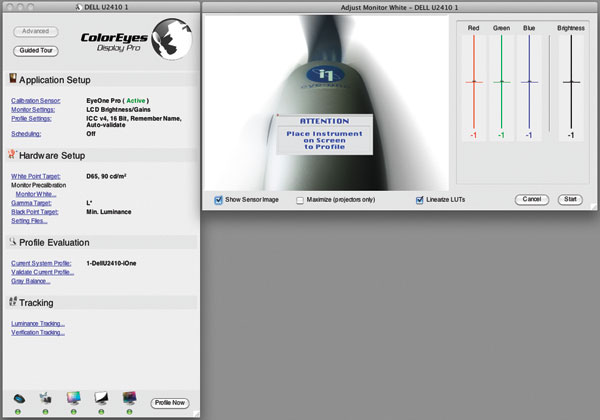Viewport: 600px width, 420px height.
Task: Click the Brightness slider value -1
Action: tap(571, 135)
